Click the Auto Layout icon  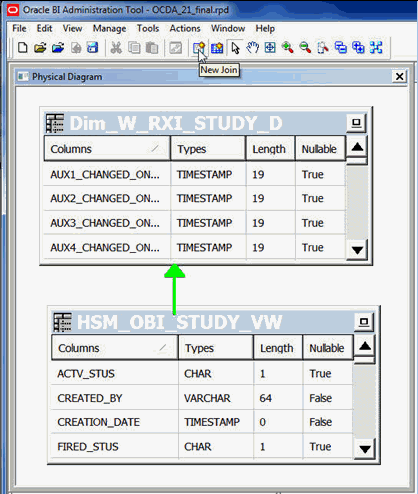click(376, 48)
